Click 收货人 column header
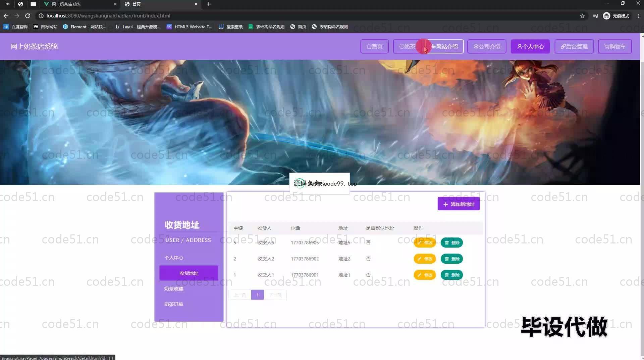The width and height of the screenshot is (644, 360). coord(264,228)
